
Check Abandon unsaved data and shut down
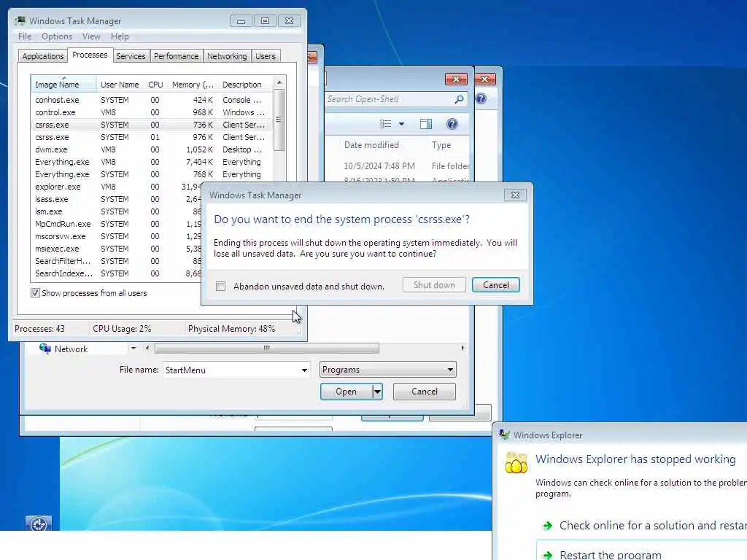220,286
